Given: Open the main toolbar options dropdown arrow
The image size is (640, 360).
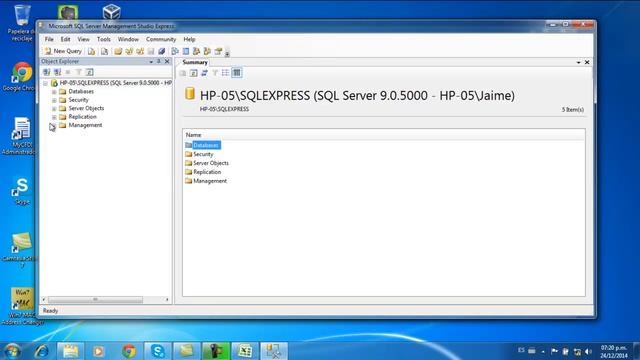Looking at the screenshot, I should [x=227, y=53].
